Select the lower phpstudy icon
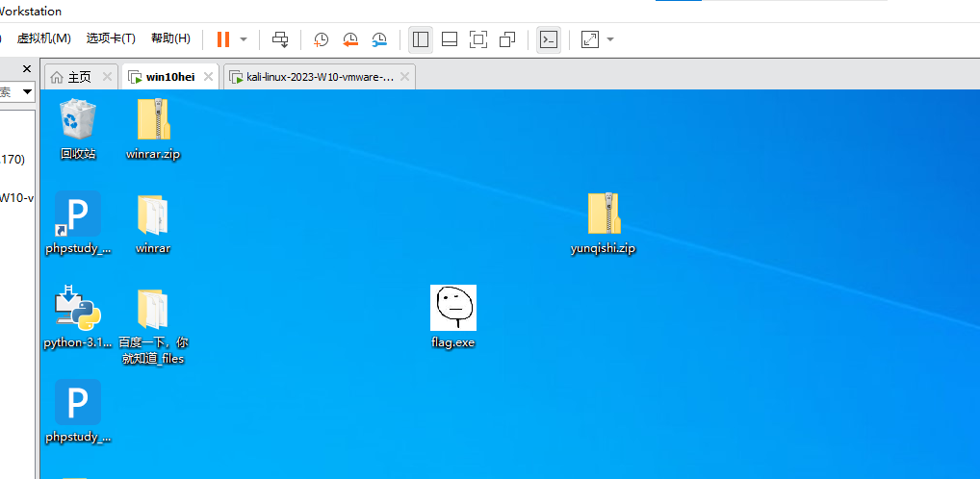Image resolution: width=980 pixels, height=479 pixels. 78,402
